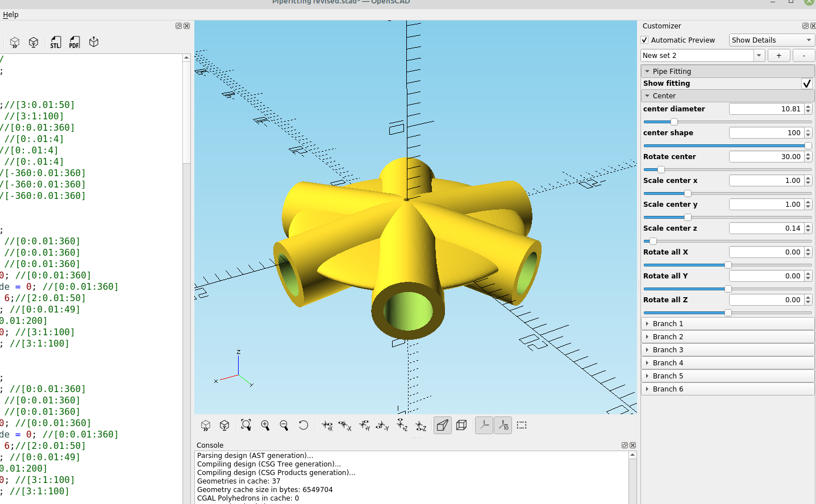
Task: Disable Automatic Preview in the Customizer
Action: pos(644,40)
